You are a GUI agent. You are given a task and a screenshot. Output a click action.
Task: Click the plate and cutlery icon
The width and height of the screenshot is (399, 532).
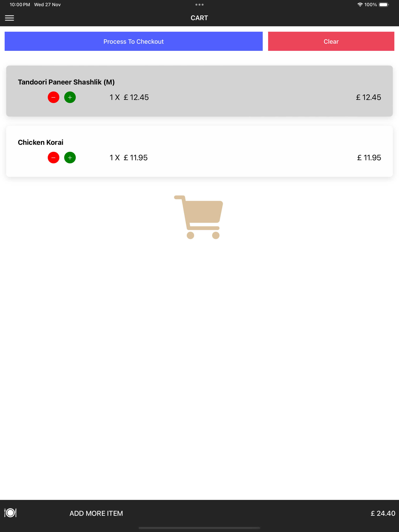[10, 513]
